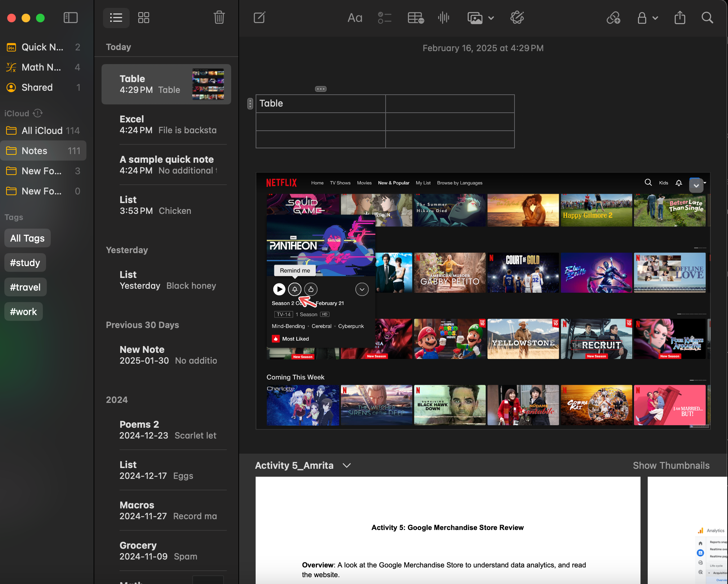Open the Quick Notes folder
This screenshot has height=584, width=728.
(x=43, y=47)
